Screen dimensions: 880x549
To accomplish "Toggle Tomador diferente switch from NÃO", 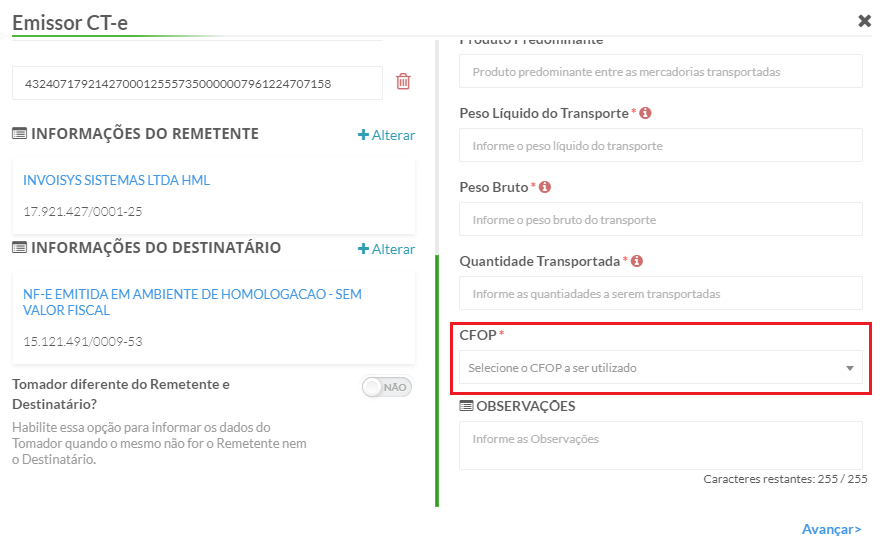I will click(387, 387).
